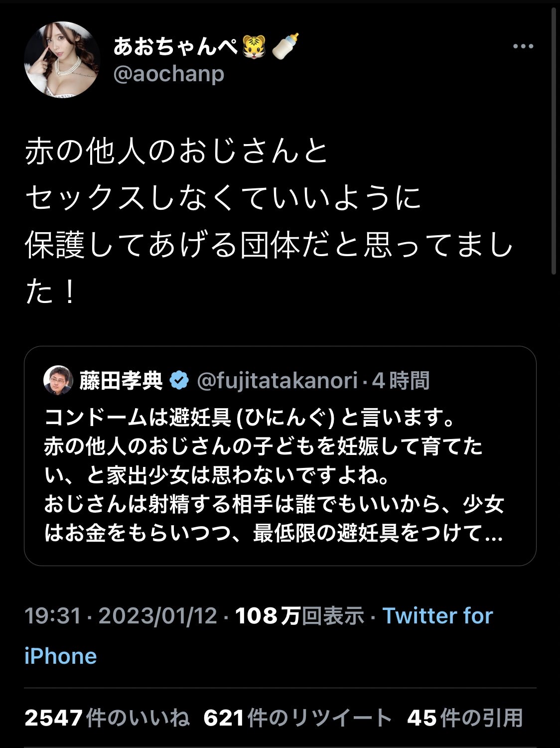View the 621件のリツイート retweets list
This screenshot has height=748, width=560.
[x=298, y=718]
